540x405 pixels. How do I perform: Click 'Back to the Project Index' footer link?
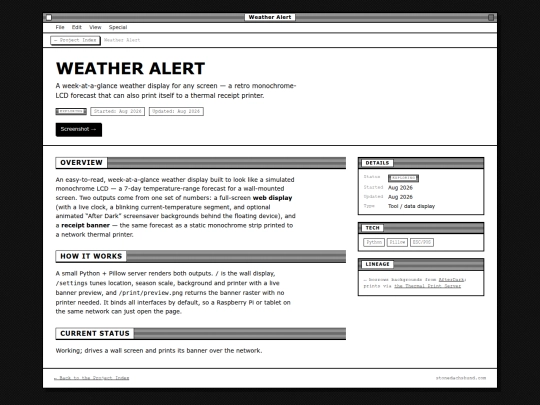coord(92,378)
